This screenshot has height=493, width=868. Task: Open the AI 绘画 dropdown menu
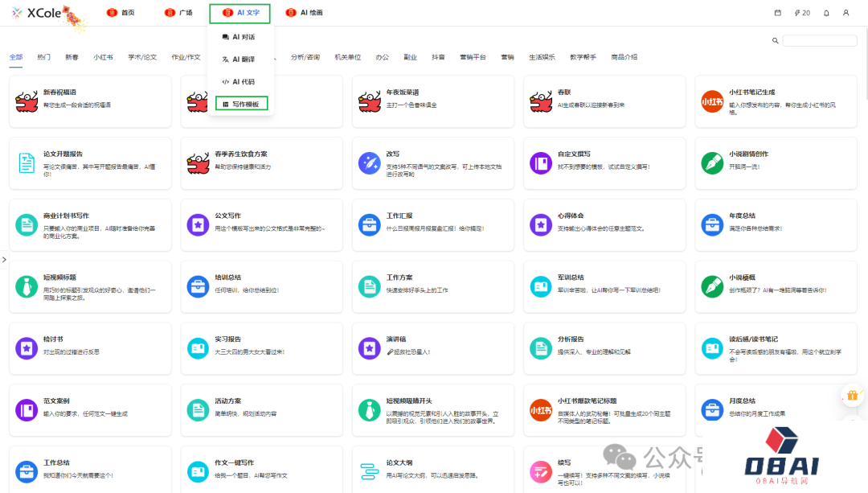tap(305, 13)
